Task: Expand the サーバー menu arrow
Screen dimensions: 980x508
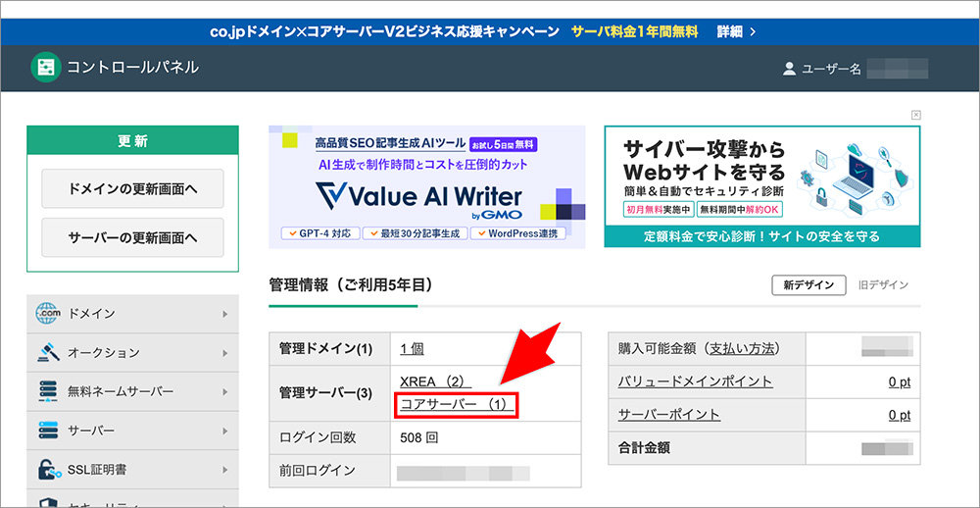Action: click(225, 432)
